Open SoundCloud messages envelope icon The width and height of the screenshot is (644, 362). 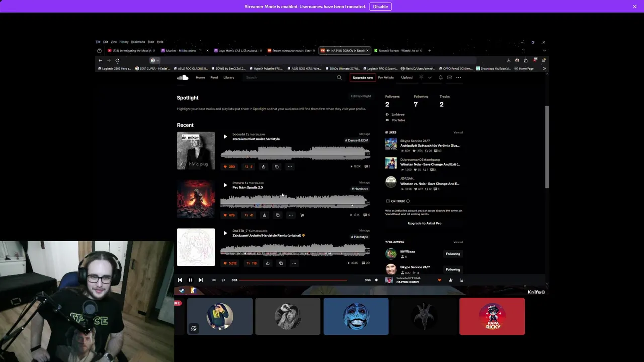pos(449,77)
